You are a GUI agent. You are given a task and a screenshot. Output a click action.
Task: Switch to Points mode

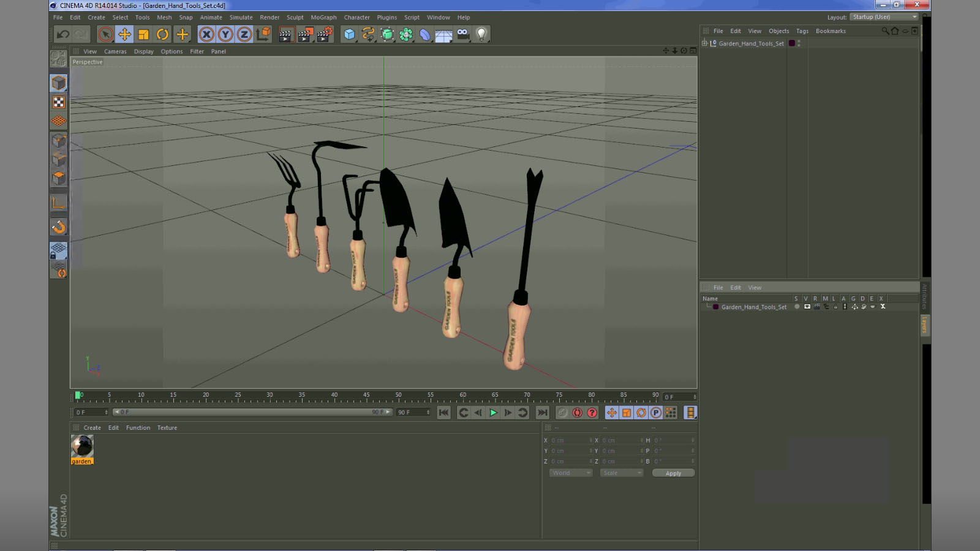[x=59, y=141]
